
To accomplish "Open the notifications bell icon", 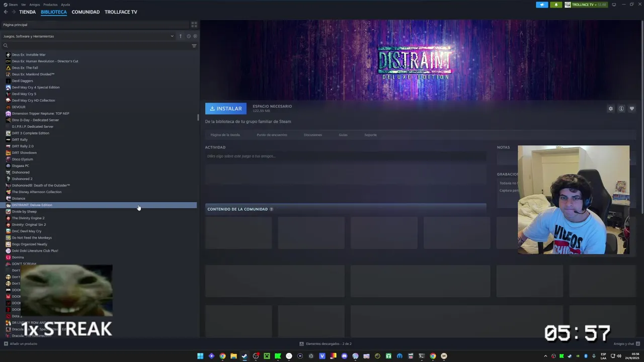I will pos(556,5).
